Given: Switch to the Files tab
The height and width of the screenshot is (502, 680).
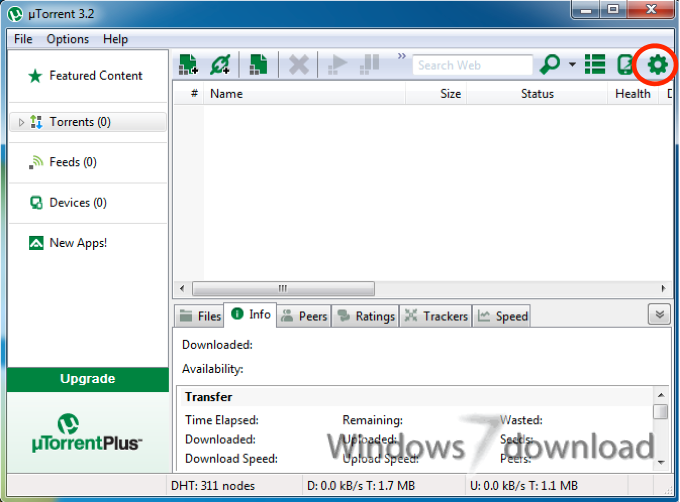Looking at the screenshot, I should (200, 316).
